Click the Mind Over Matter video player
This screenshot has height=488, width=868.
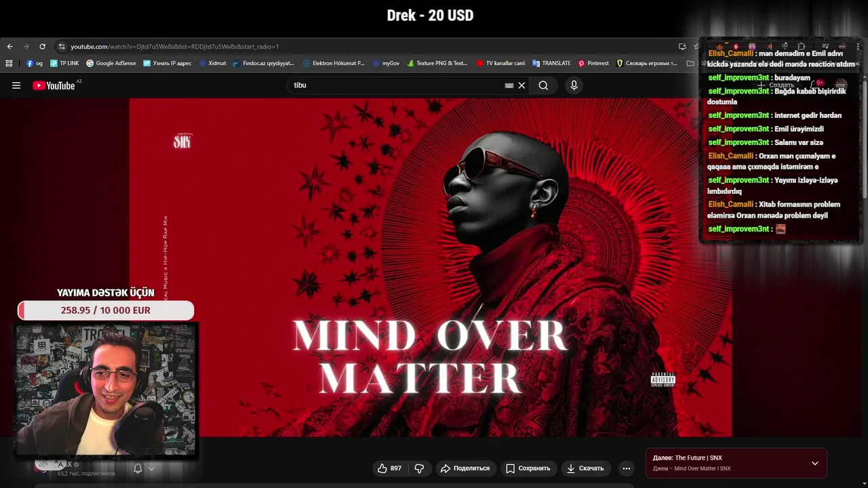tap(431, 268)
